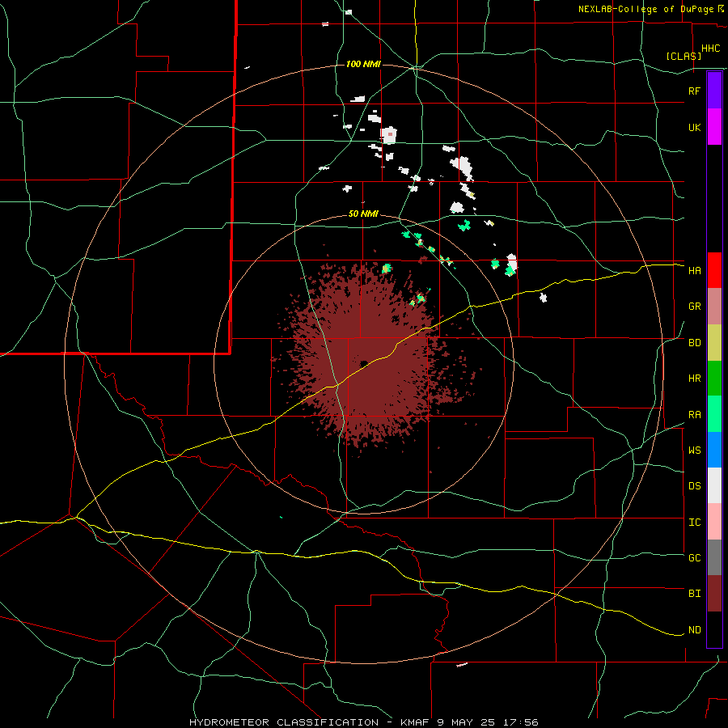Pick the dark green HR swatch
Image resolution: width=728 pixels, height=728 pixels.
(714, 379)
